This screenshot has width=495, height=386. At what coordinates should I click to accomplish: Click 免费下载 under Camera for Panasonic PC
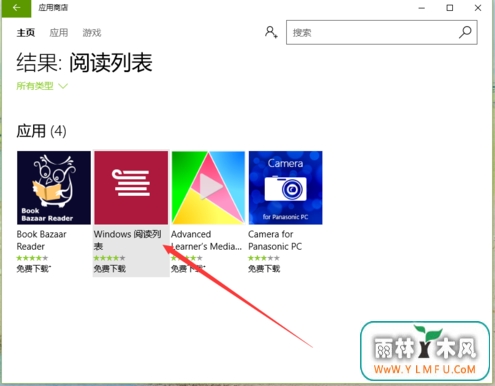click(264, 269)
